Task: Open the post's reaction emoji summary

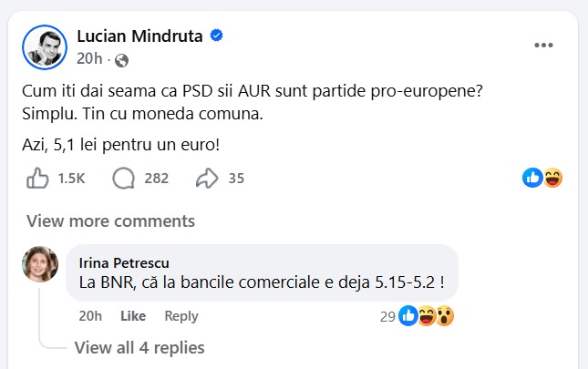Action: pos(542,179)
